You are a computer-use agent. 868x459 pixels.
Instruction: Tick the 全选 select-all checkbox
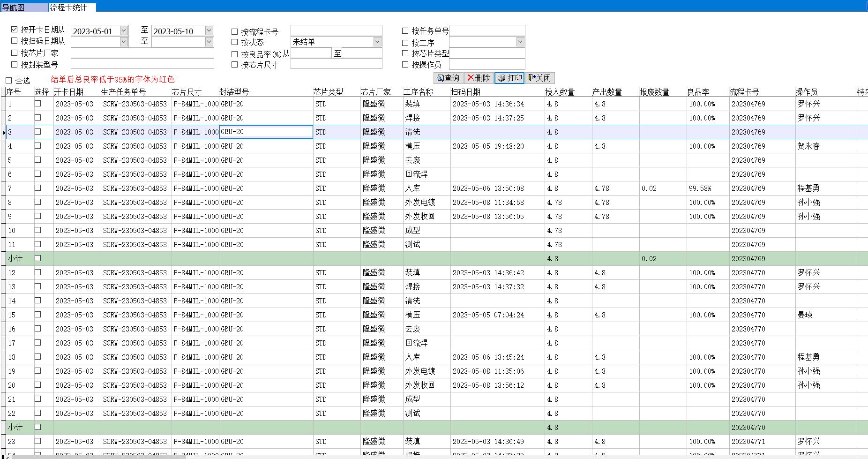(9, 81)
